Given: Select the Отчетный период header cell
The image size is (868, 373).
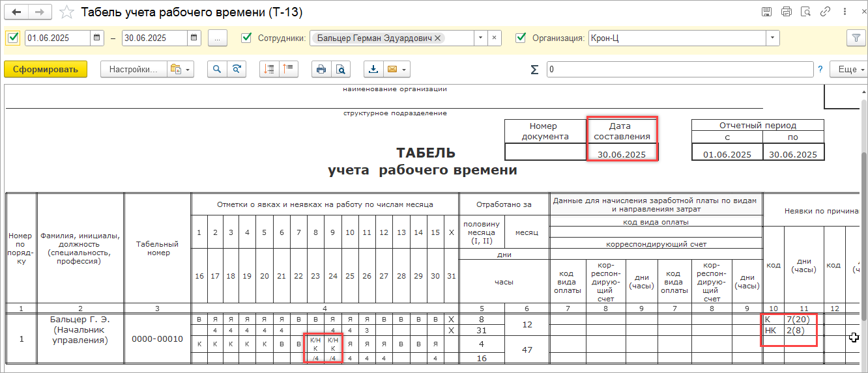Looking at the screenshot, I should point(758,125).
